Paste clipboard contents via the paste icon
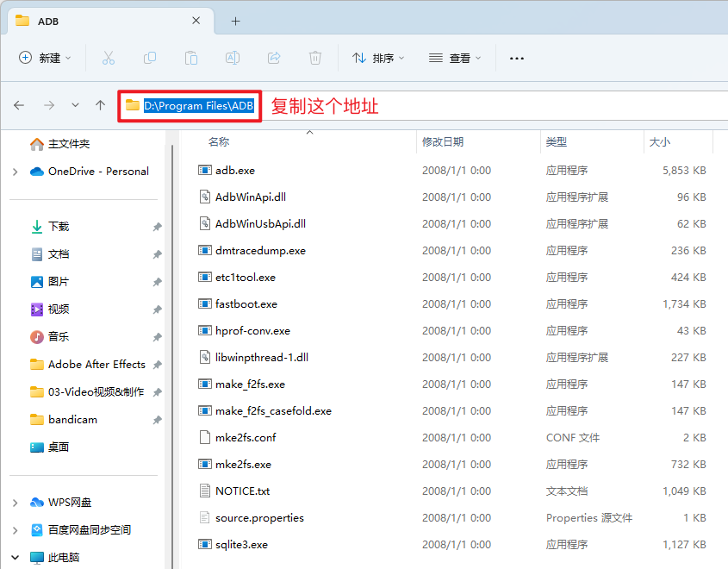 click(x=190, y=57)
